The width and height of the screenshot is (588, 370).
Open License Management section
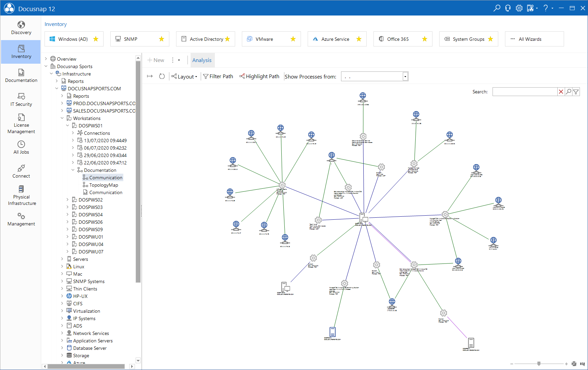21,124
